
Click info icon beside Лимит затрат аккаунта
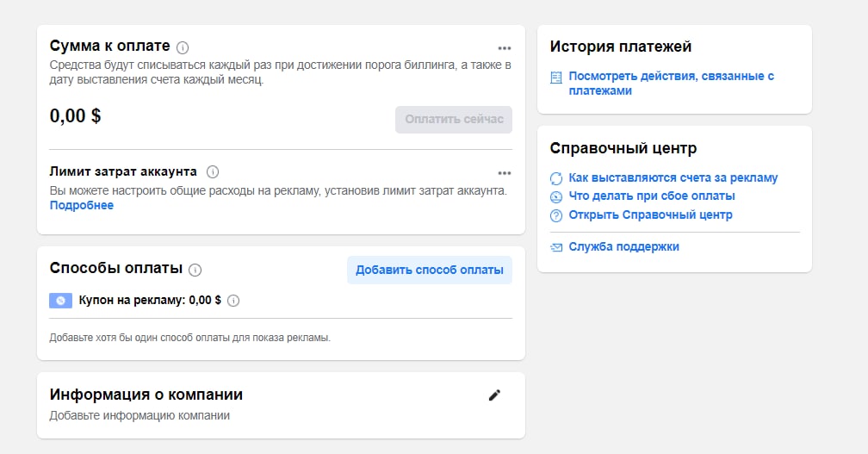213,172
